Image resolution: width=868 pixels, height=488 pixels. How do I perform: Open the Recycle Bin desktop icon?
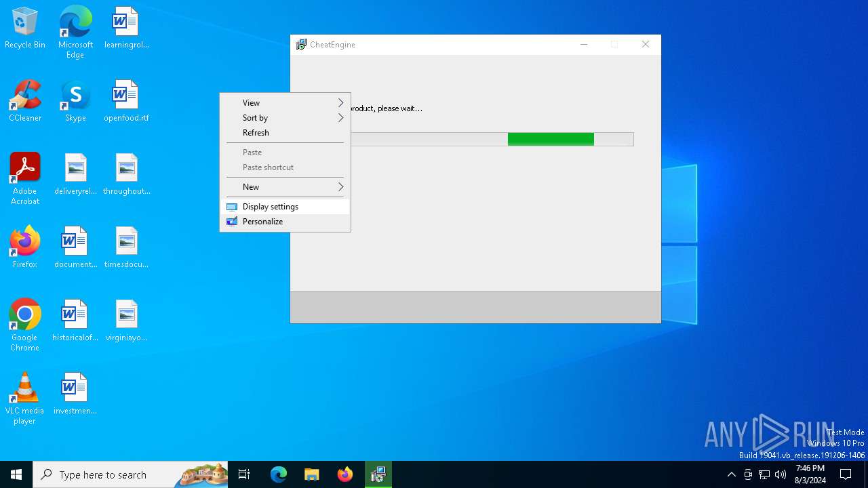[x=25, y=28]
